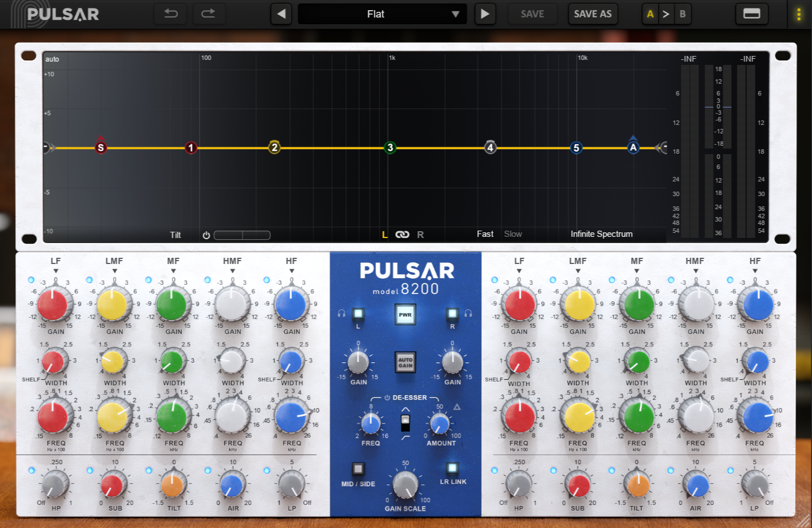
Task: Toggle the tilt power icon in graph
Action: [206, 235]
